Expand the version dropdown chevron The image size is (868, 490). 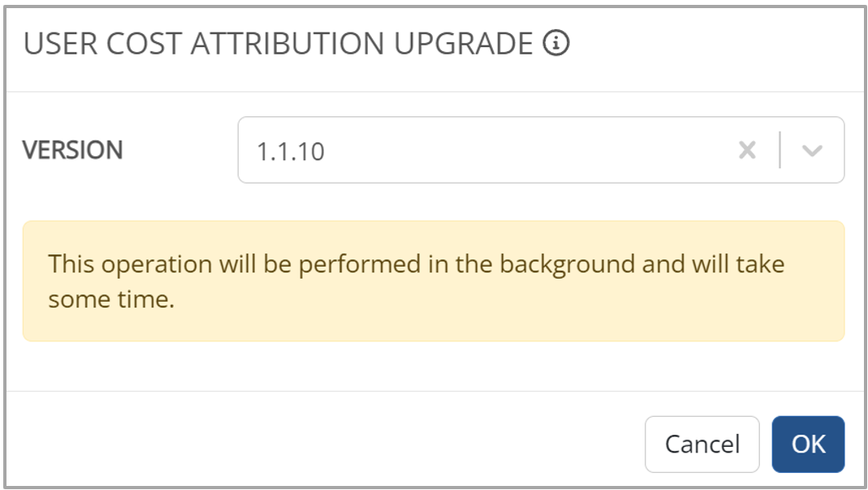tap(812, 150)
